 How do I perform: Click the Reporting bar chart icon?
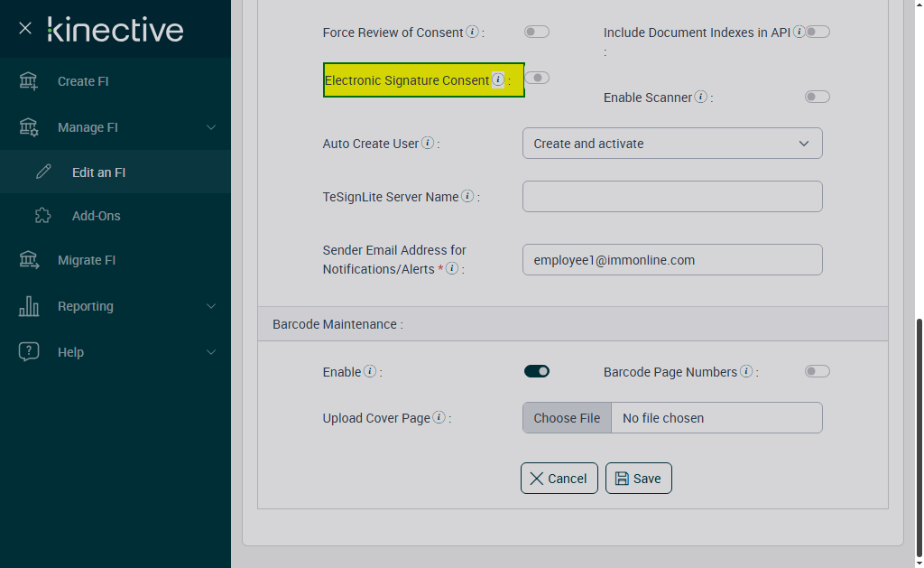pyautogui.click(x=28, y=306)
